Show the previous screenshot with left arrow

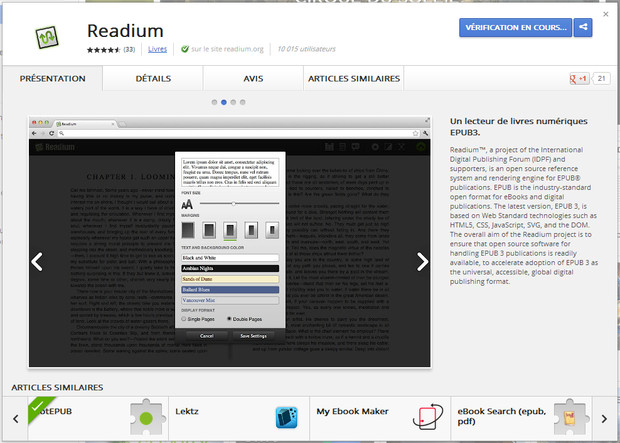coord(37,262)
